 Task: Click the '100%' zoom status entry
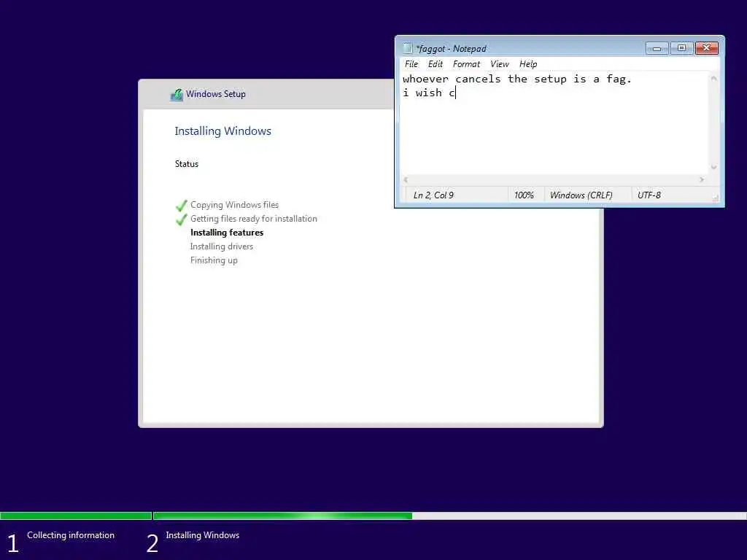click(524, 195)
